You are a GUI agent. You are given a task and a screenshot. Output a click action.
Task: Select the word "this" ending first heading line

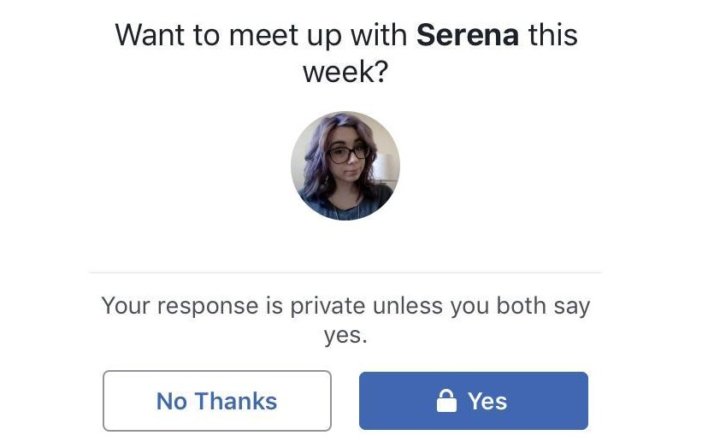pyautogui.click(x=553, y=35)
